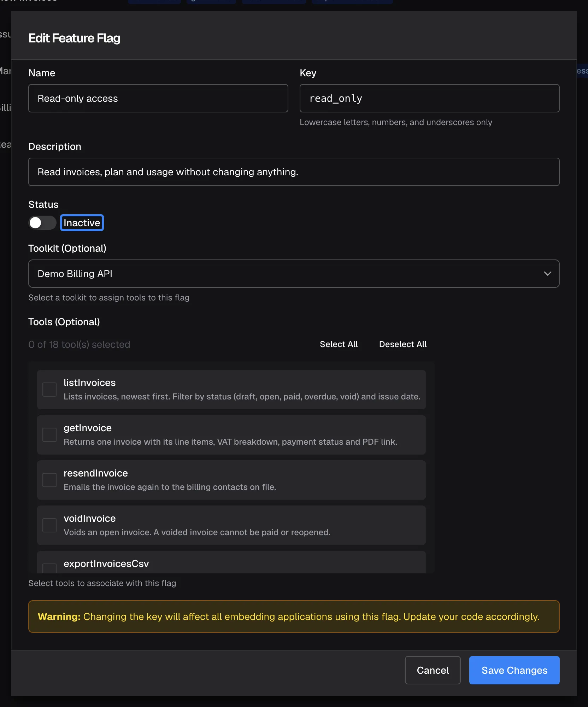
Task: Click the voidInvoice description text
Action: pyautogui.click(x=197, y=532)
